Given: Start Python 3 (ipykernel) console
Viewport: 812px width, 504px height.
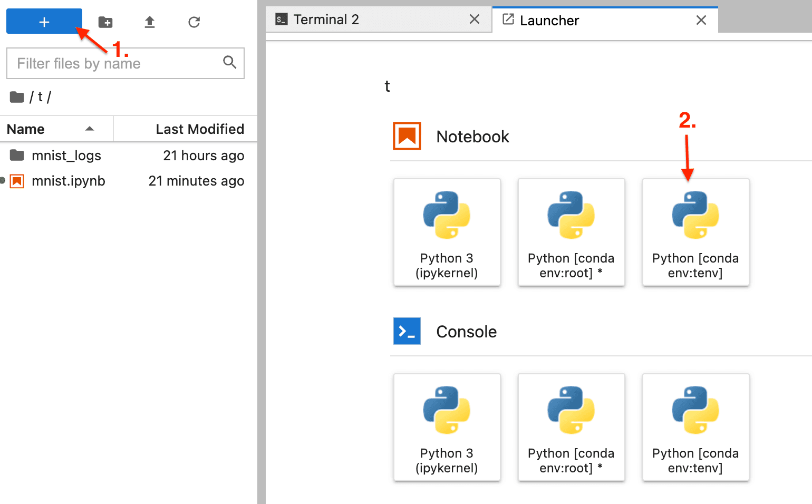Looking at the screenshot, I should click(447, 427).
